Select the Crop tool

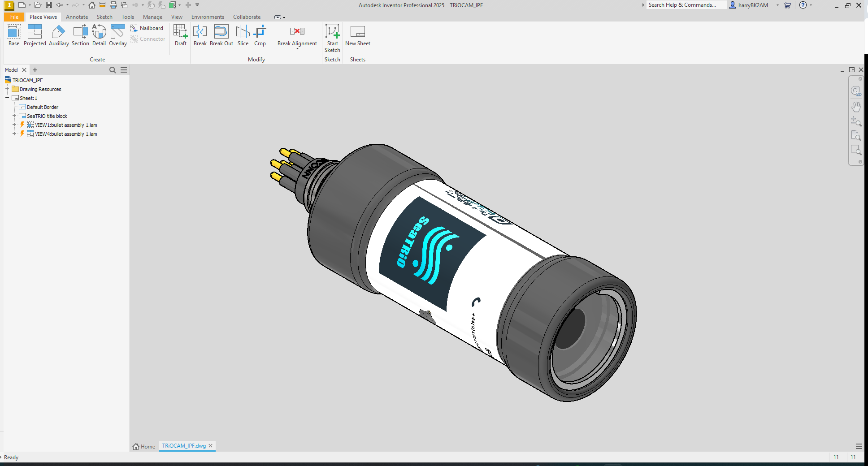point(260,35)
